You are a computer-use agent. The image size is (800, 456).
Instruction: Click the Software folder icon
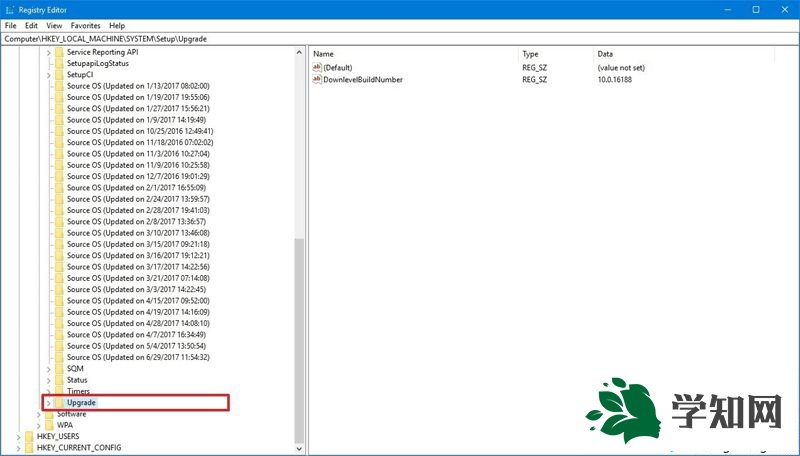49,414
